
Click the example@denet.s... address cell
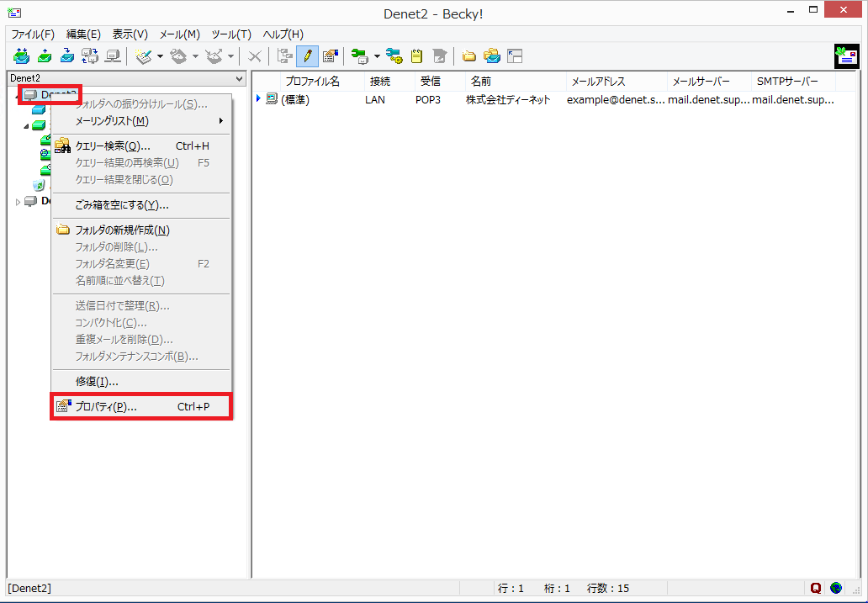pos(616,100)
